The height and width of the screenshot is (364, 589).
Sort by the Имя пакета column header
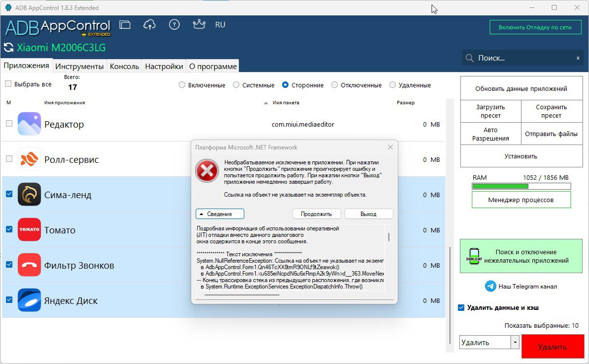tap(286, 103)
